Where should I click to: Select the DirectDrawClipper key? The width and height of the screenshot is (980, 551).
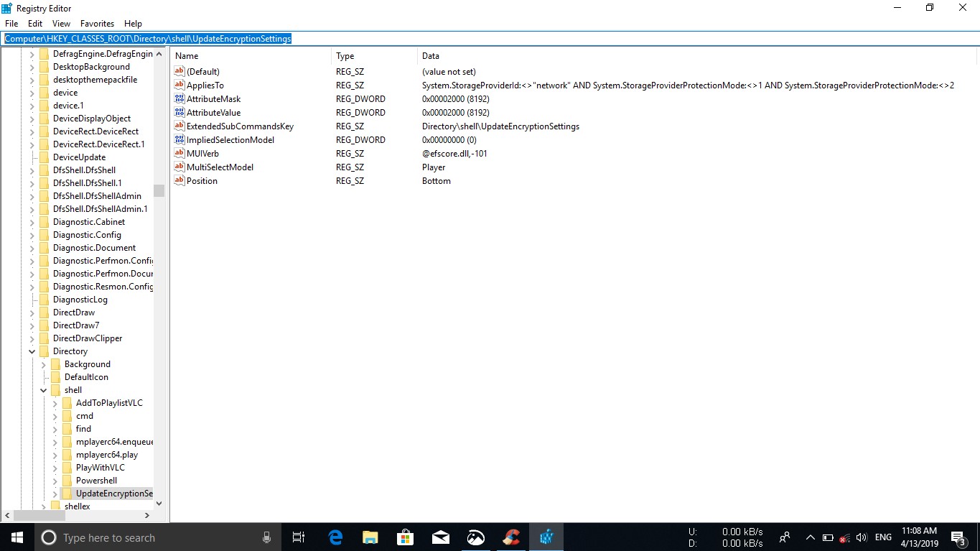88,338
